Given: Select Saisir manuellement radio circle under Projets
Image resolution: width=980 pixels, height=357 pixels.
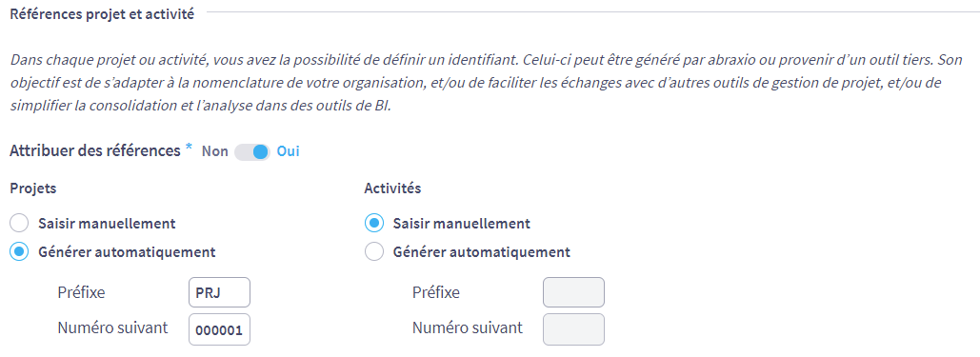Looking at the screenshot, I should [x=19, y=223].
